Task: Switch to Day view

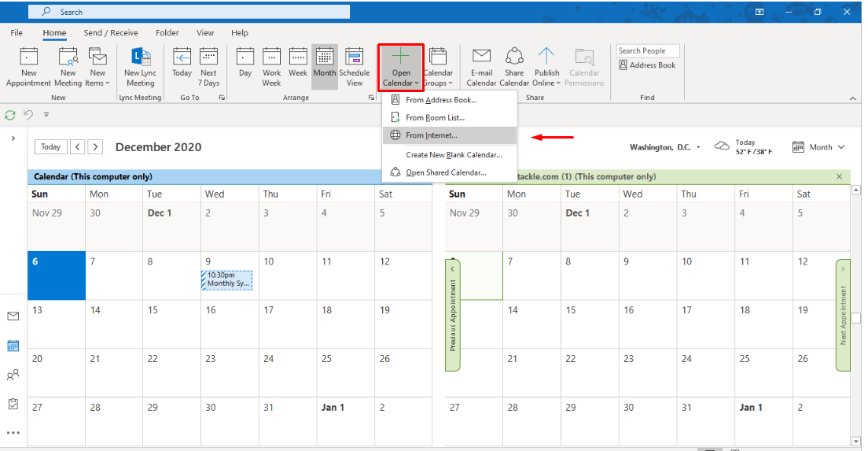Action: coord(245,63)
